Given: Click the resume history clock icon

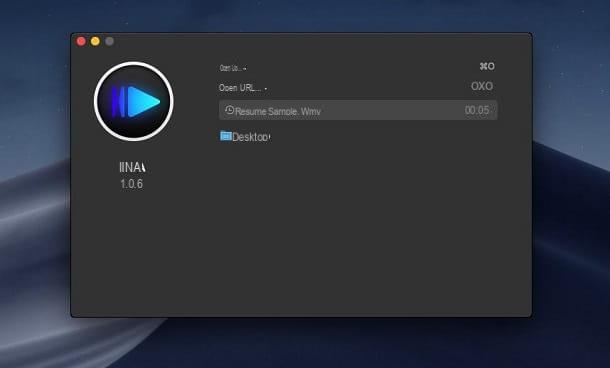Looking at the screenshot, I should point(229,110).
